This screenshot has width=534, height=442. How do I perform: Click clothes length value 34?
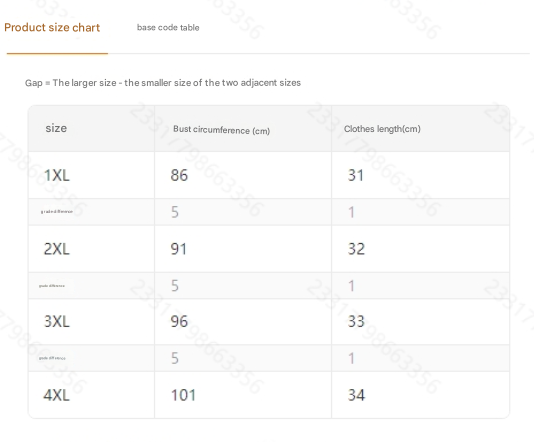[x=356, y=395]
